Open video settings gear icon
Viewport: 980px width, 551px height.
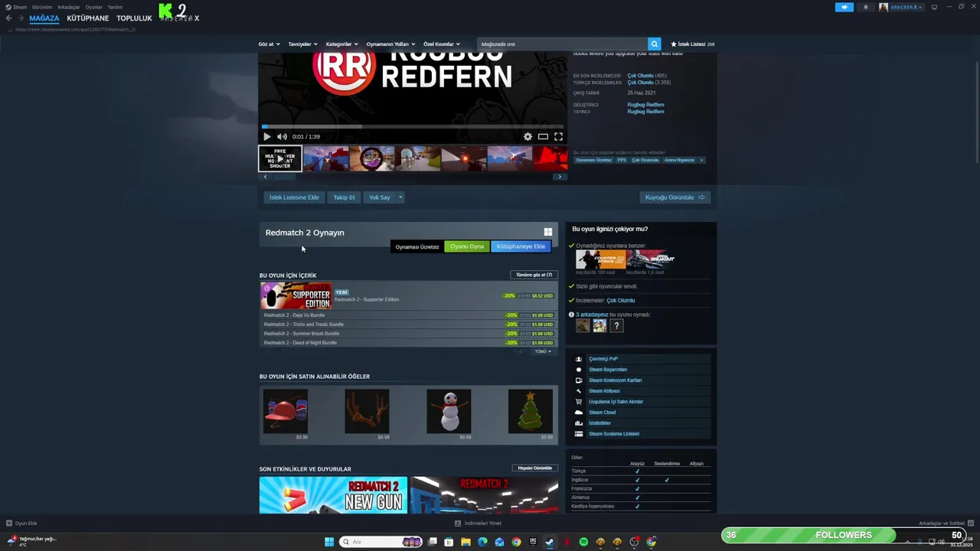point(528,136)
